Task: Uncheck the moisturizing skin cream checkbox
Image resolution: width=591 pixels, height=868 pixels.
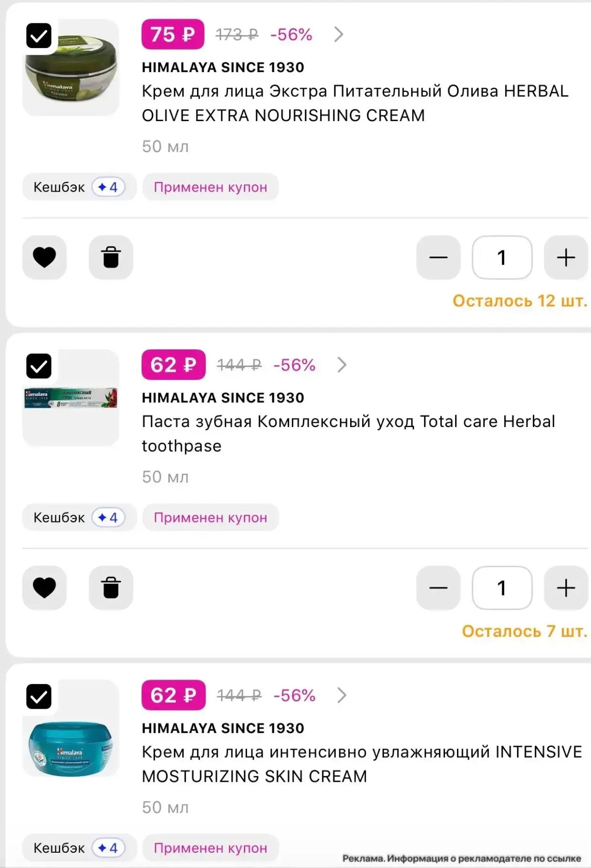Action: 39,696
